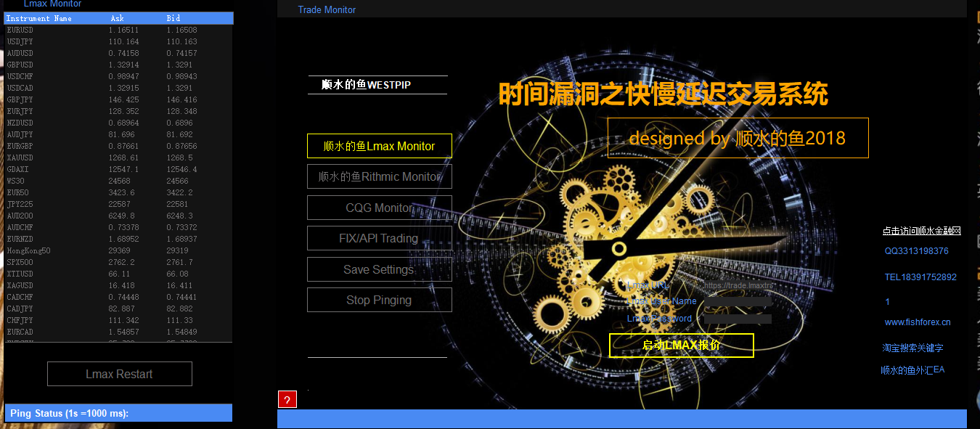This screenshot has width=980, height=429.
Task: Click the Save Settings button
Action: pos(379,269)
